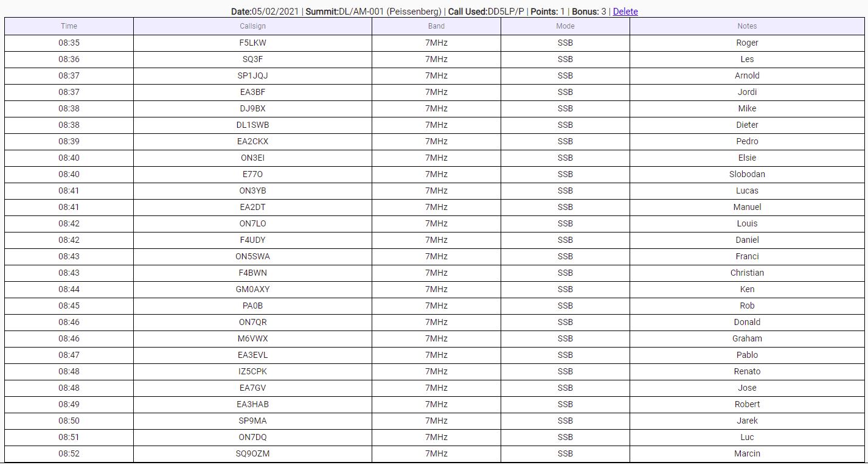Select the time cell 08:52

pos(69,454)
